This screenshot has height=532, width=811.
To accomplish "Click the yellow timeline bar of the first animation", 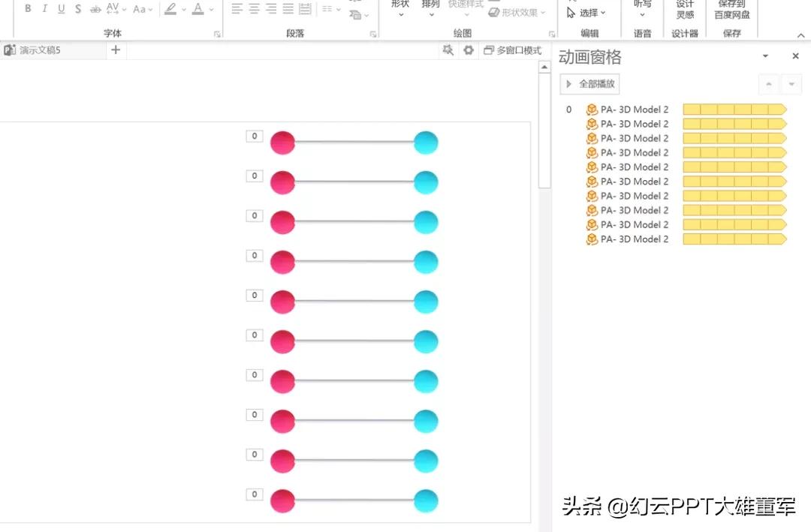I will point(734,110).
